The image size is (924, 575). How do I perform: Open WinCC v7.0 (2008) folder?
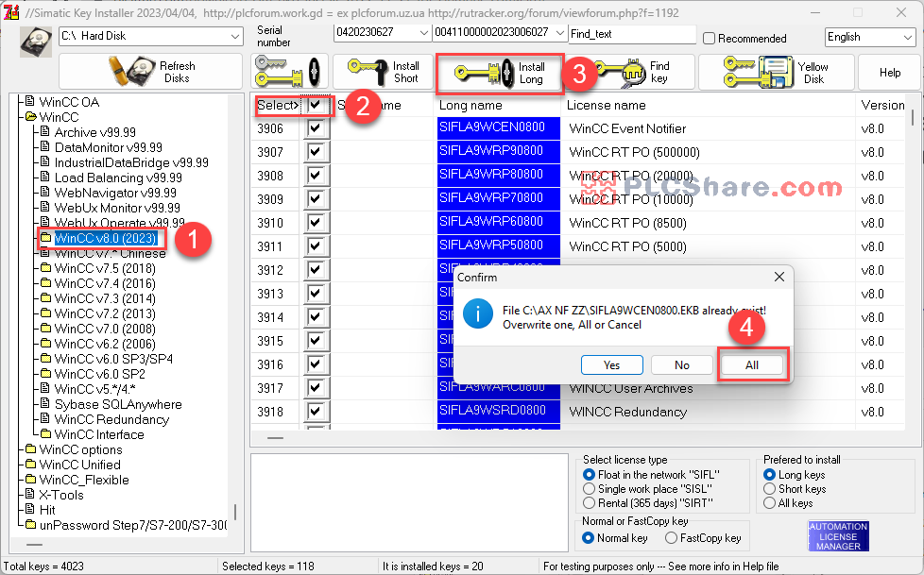(x=105, y=329)
